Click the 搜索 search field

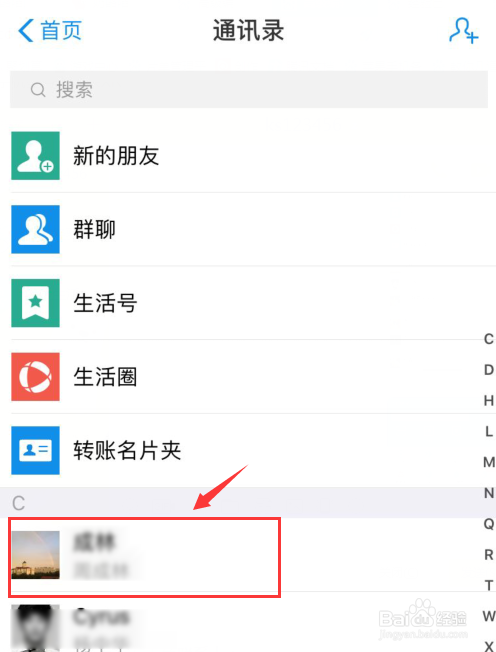pos(249,89)
